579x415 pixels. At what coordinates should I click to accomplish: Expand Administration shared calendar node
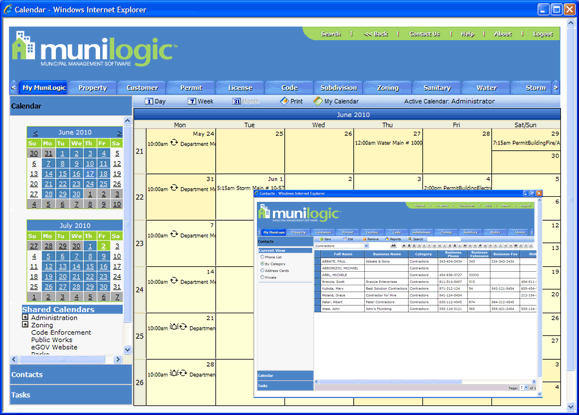(25, 317)
